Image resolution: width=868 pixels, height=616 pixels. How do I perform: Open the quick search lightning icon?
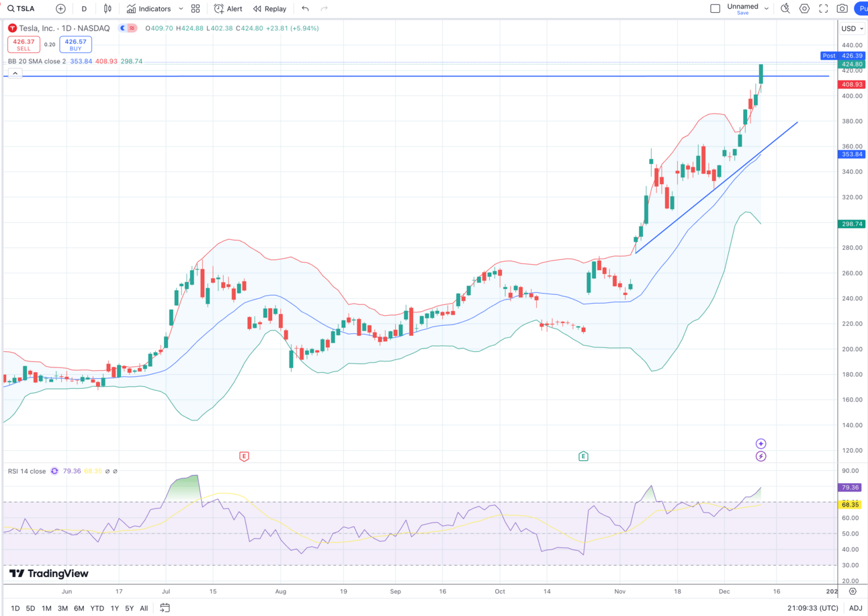coord(785,9)
